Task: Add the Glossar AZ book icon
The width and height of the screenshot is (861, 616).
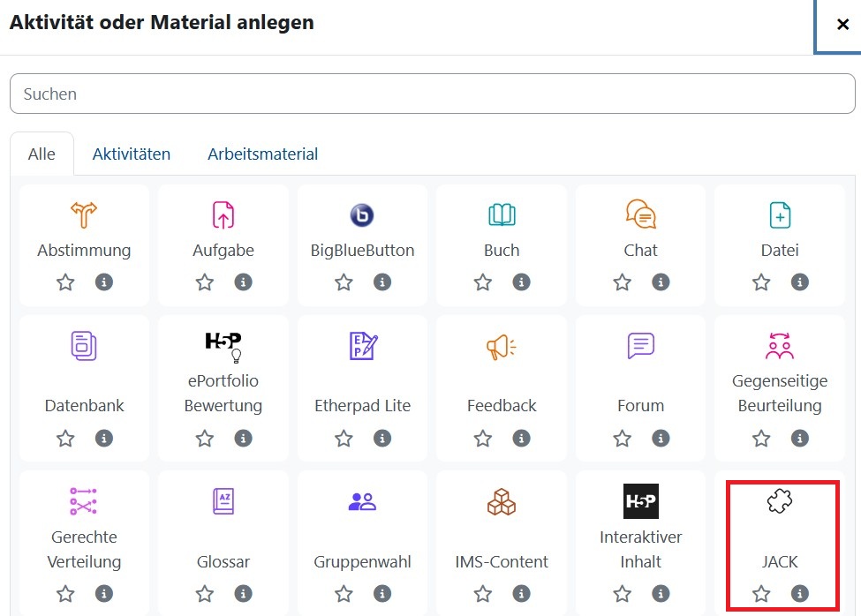Action: [223, 502]
